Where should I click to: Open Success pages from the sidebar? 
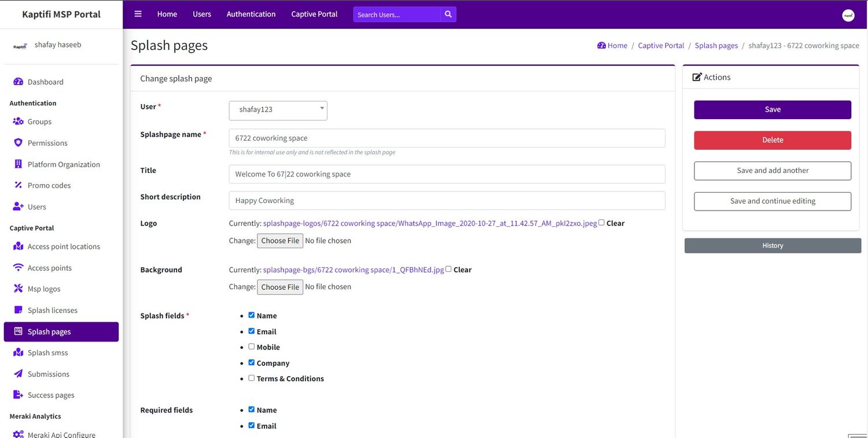tap(51, 395)
